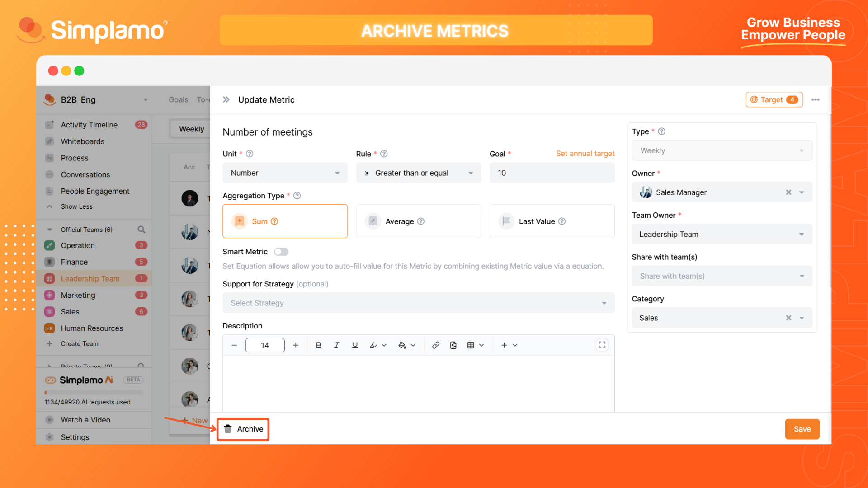Select Last Value aggregation type
The width and height of the screenshot is (868, 488).
coord(552,221)
